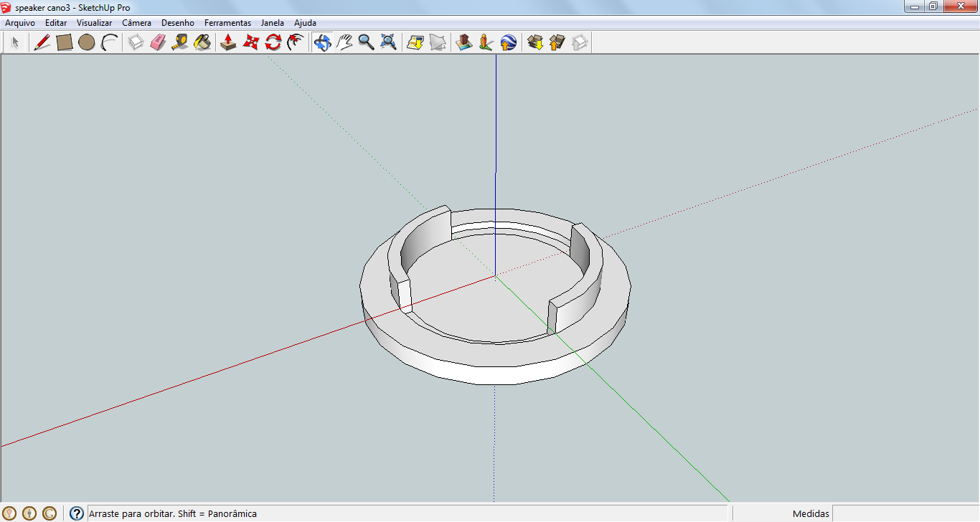Click the Toggle Terrain icon

[438, 43]
